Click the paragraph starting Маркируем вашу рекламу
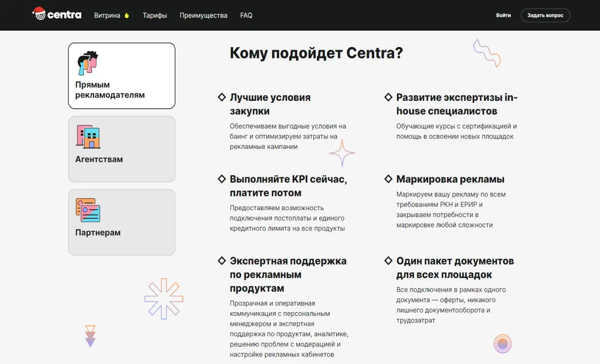This screenshot has height=364, width=600. [x=451, y=210]
